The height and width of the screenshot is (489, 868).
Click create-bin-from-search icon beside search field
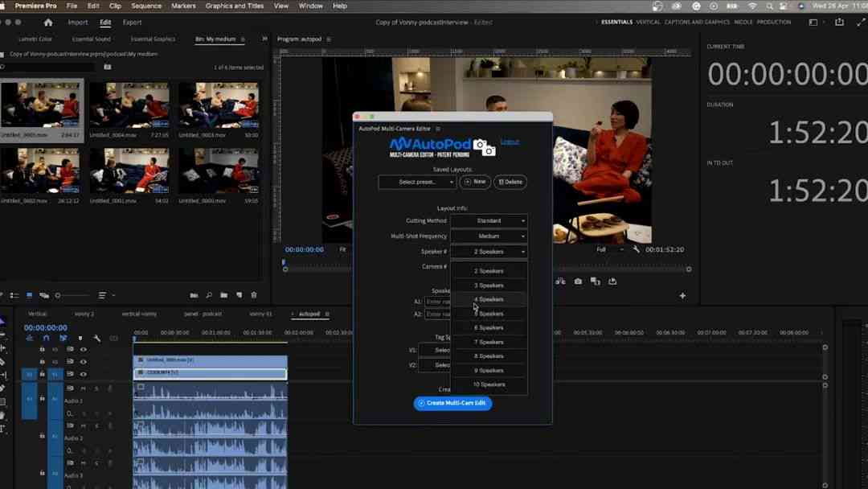click(x=108, y=67)
